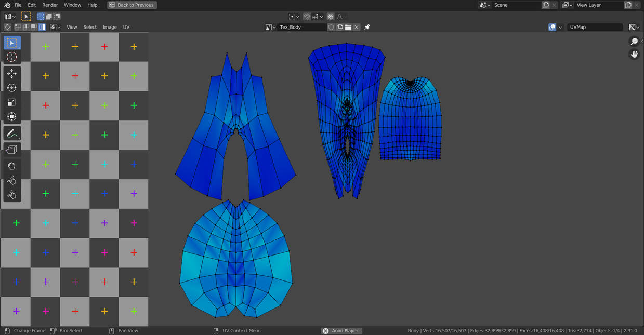The image size is (644, 335).
Task: Pin the Tex_Body image
Action: click(x=367, y=27)
